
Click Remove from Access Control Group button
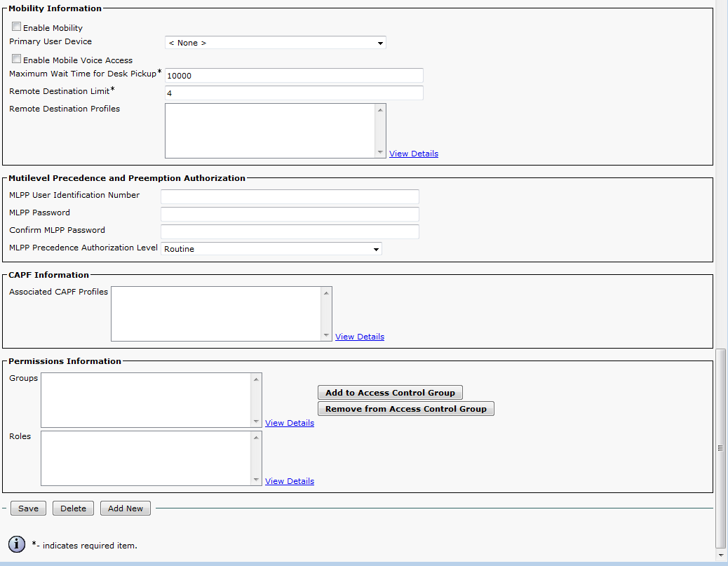click(405, 409)
